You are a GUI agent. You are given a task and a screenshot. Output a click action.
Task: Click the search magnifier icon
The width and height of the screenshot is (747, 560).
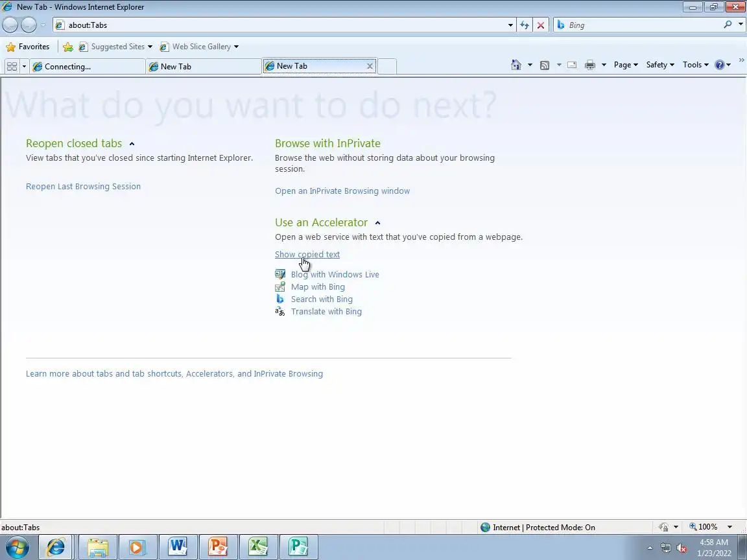728,25
